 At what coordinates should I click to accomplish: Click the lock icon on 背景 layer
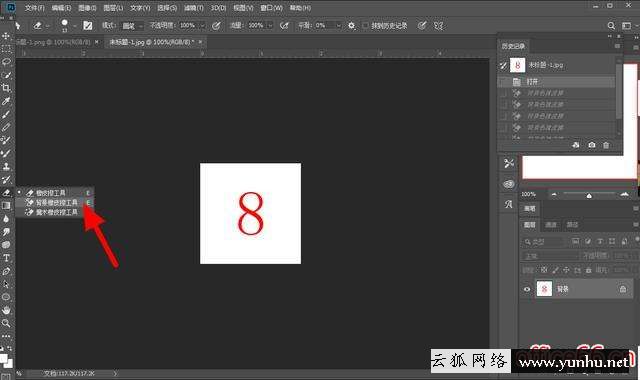click(623, 289)
